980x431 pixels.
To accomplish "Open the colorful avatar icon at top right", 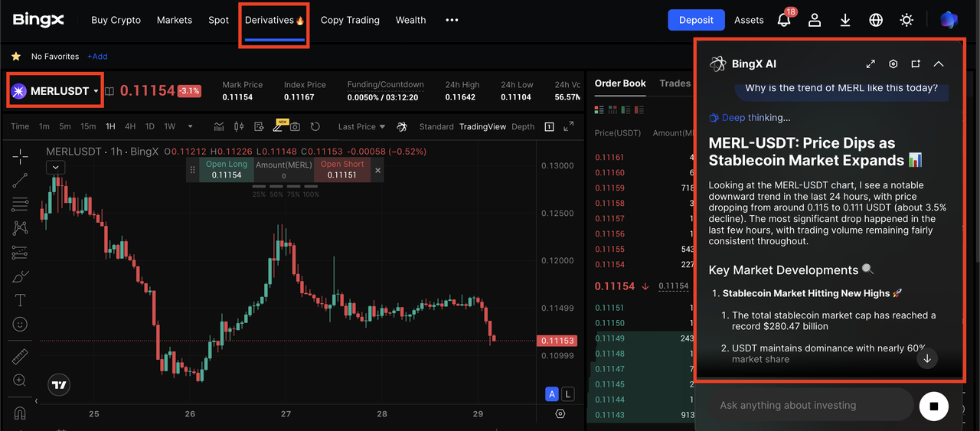I will click(949, 20).
